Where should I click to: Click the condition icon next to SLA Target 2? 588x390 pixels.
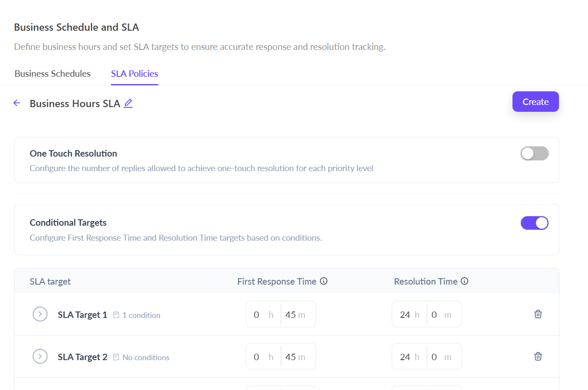pos(116,357)
